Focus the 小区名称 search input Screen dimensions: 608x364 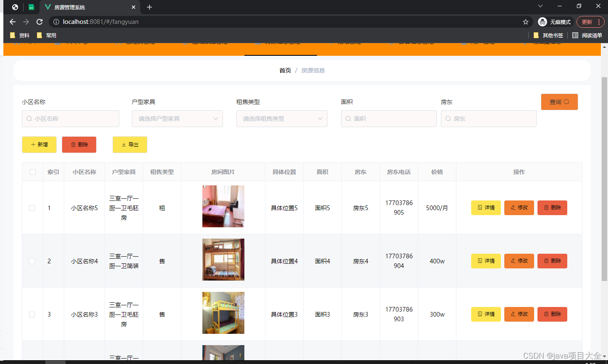tap(71, 119)
